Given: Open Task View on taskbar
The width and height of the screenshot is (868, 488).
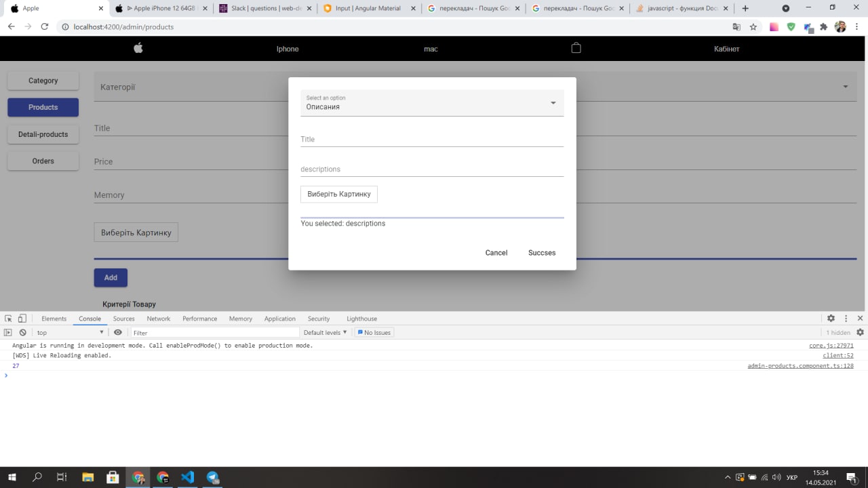Looking at the screenshot, I should (x=62, y=477).
